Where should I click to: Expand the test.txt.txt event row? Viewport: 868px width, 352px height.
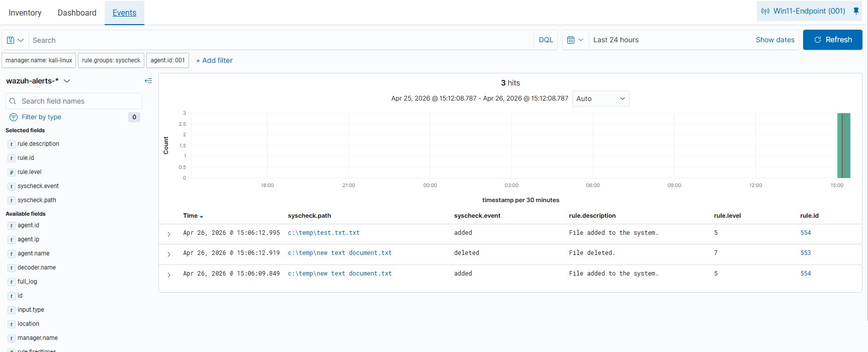(x=169, y=234)
